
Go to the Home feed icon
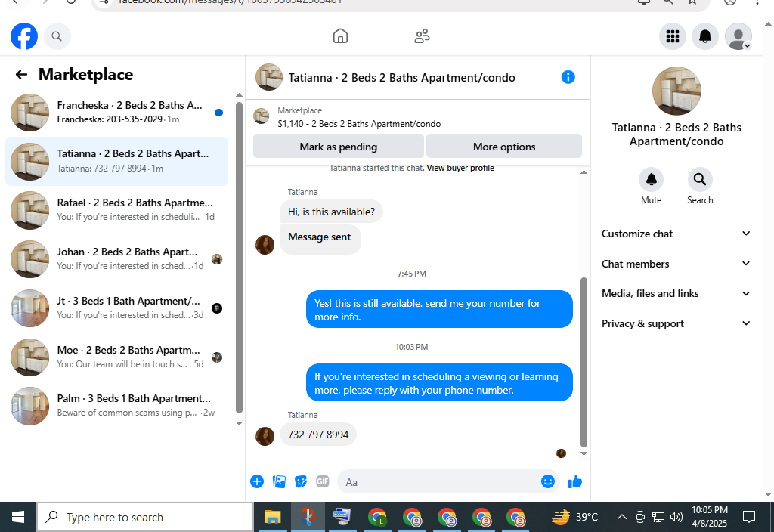[340, 36]
